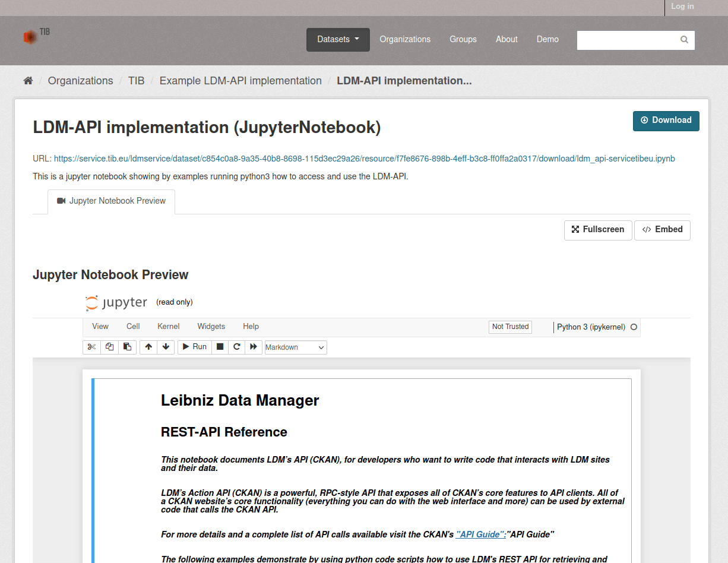Screen dimensions: 728x563
Task: Open the Jupyter Kernel menu
Action: 169,327
